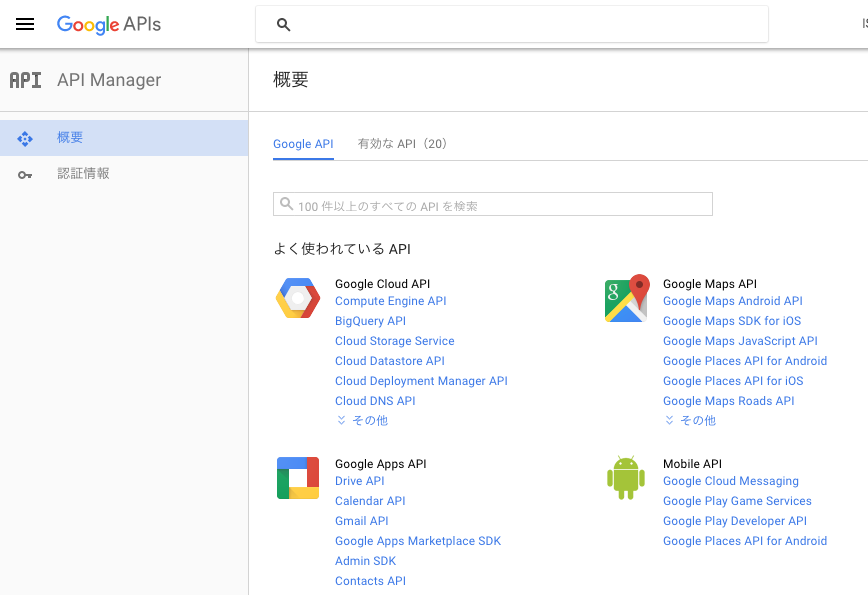Open the hamburger navigation menu
Screen dimensions: 868x595
tap(25, 24)
